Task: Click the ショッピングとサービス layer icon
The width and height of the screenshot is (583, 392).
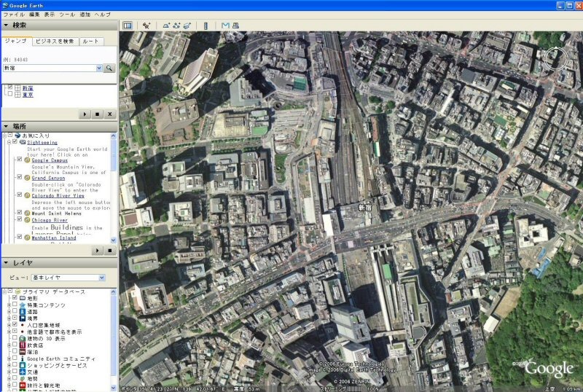Action: tap(23, 365)
